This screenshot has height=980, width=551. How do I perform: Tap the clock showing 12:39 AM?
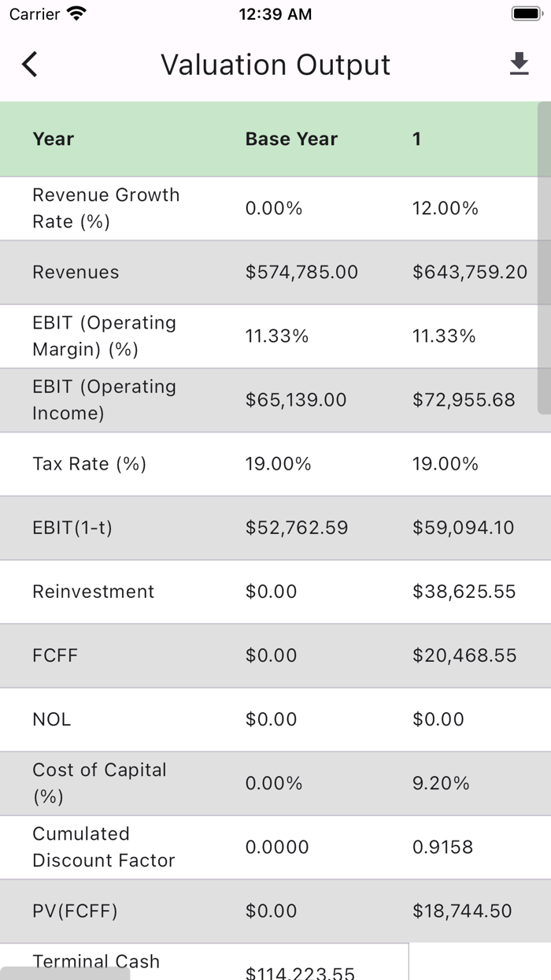pos(275,13)
